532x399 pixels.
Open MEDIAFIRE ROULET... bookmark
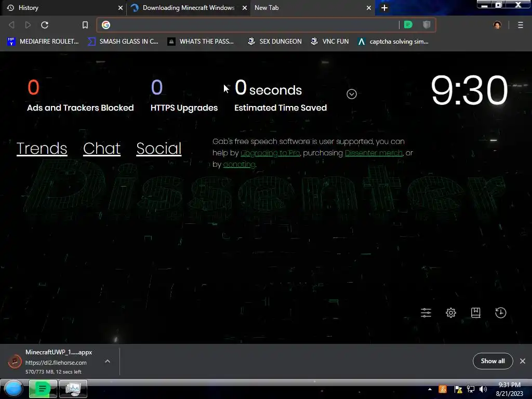point(43,42)
